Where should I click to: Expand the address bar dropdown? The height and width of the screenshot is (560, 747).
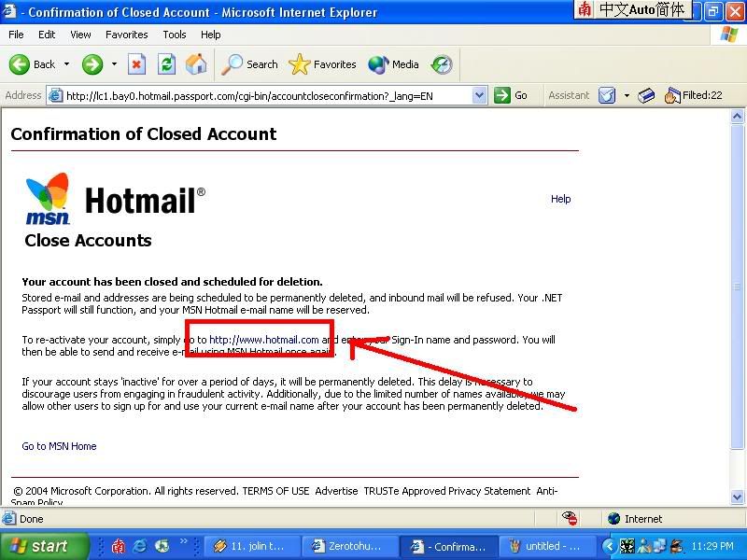pos(480,96)
